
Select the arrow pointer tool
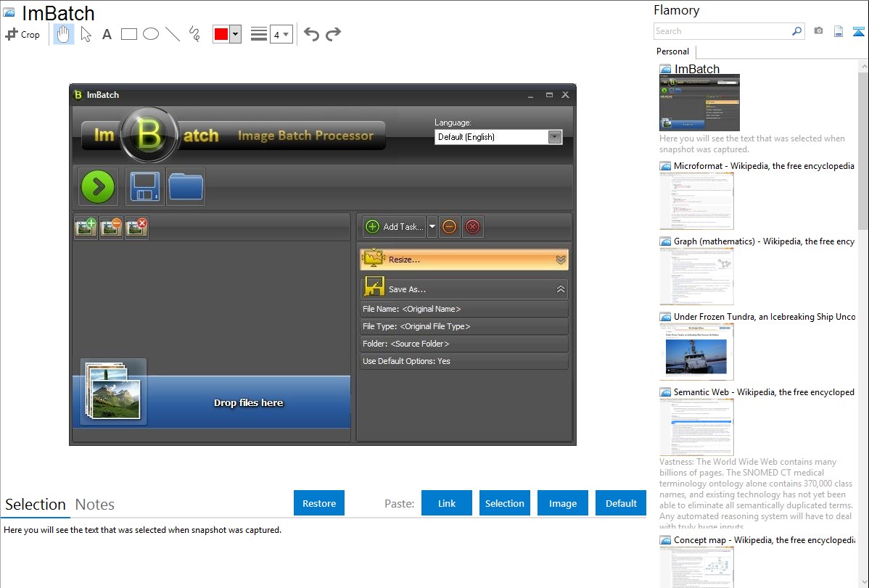(86, 34)
